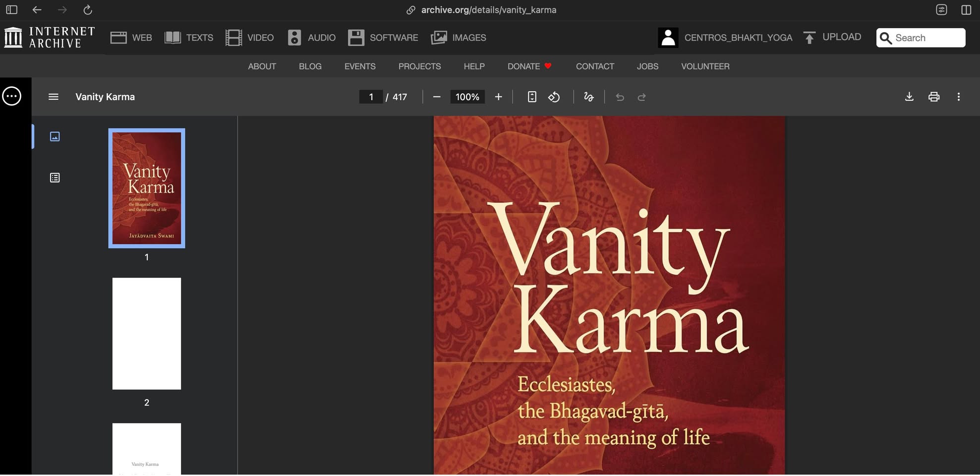Expand the circled ellipsis options button
980x476 pixels.
click(x=12, y=96)
